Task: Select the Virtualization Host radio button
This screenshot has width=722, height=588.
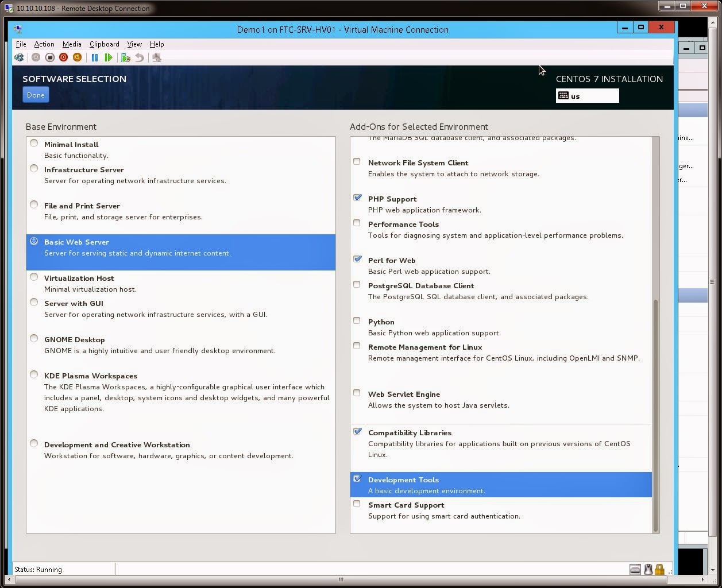Action: click(34, 277)
